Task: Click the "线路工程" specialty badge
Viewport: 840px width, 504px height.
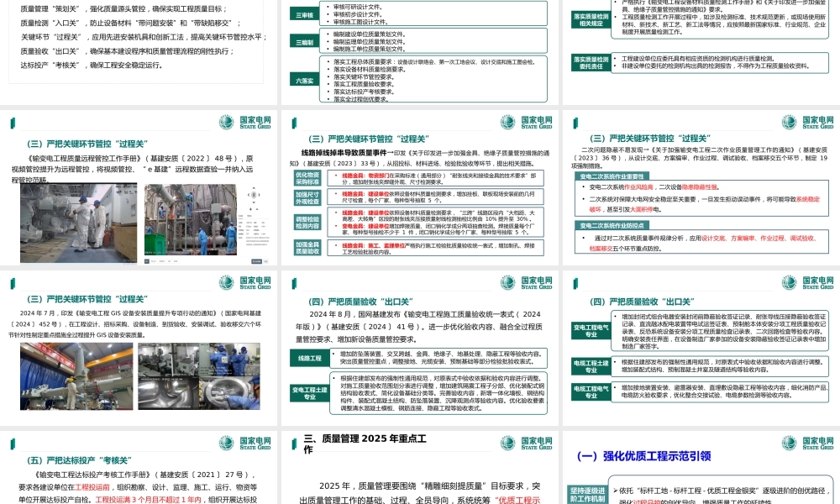Action: [311, 357]
